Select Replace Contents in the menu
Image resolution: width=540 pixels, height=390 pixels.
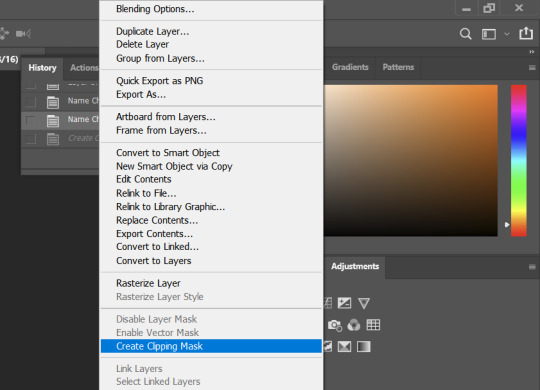click(211, 220)
